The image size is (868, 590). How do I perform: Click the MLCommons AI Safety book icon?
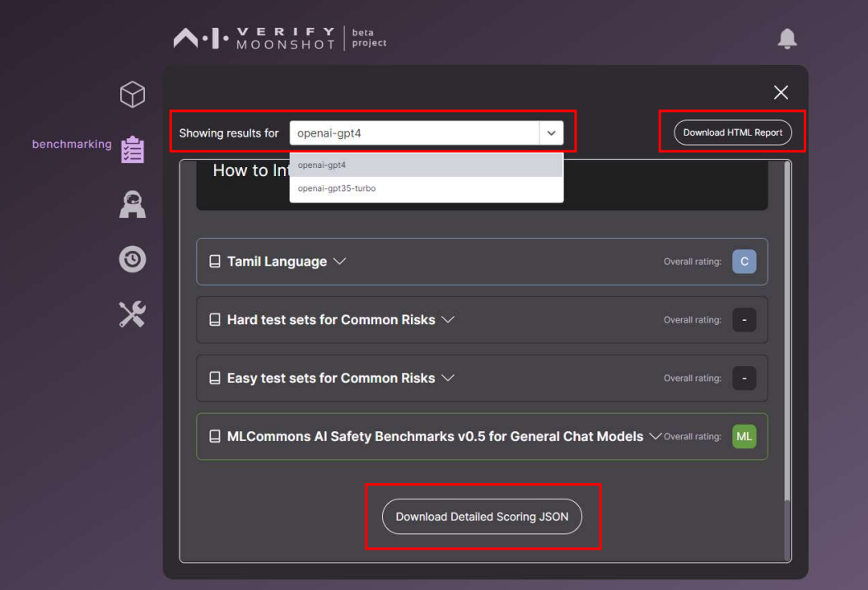[x=215, y=436]
